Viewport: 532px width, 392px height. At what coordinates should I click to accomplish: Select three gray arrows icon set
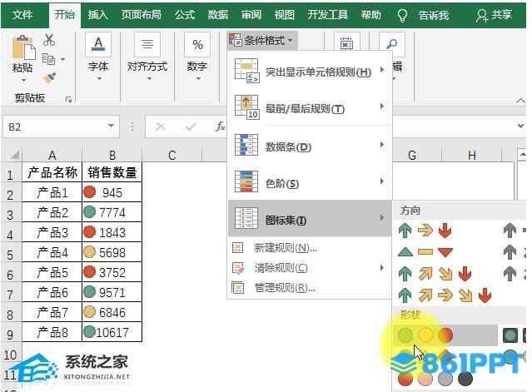click(515, 231)
